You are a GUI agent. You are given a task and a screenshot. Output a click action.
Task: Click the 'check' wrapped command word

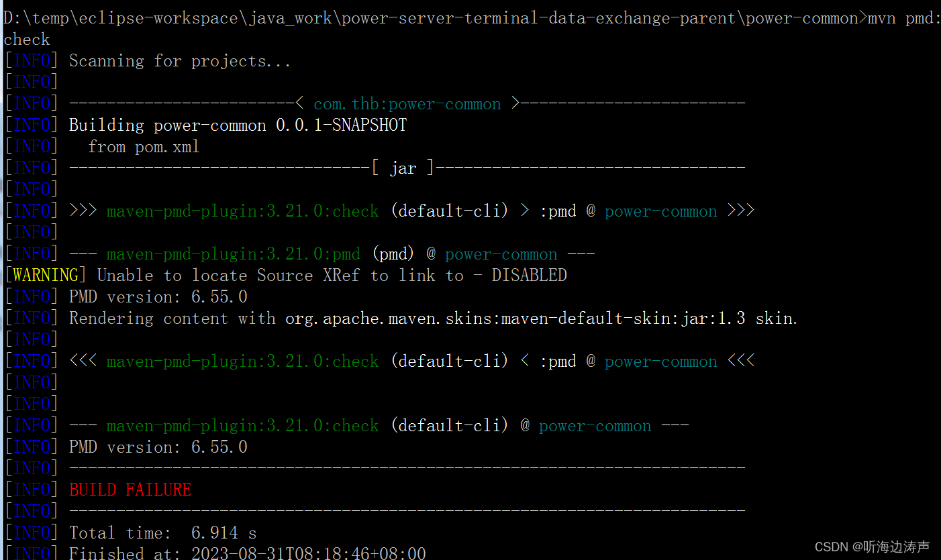pos(27,40)
